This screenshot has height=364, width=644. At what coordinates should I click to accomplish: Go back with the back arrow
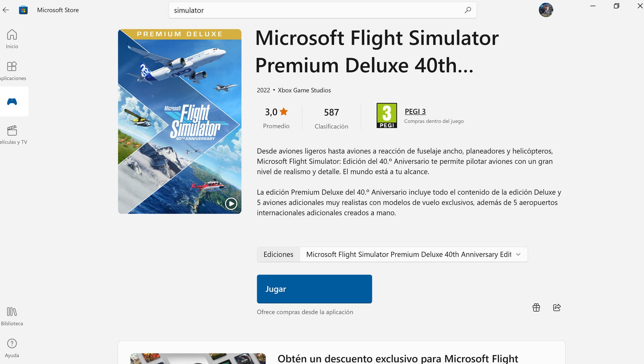tap(6, 10)
